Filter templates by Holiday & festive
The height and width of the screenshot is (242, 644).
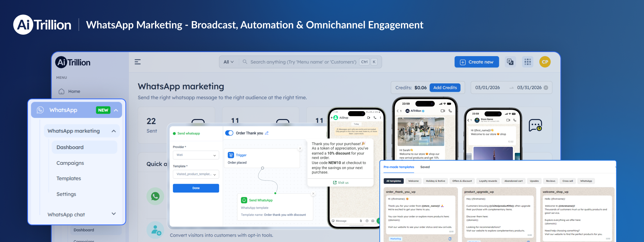[x=436, y=181]
